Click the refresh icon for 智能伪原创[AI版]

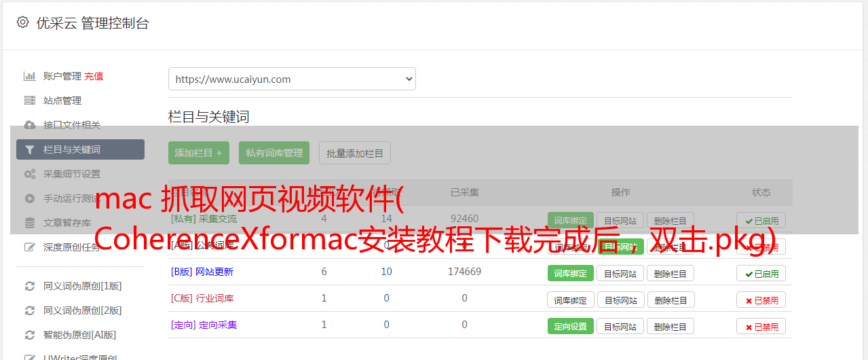click(30, 335)
